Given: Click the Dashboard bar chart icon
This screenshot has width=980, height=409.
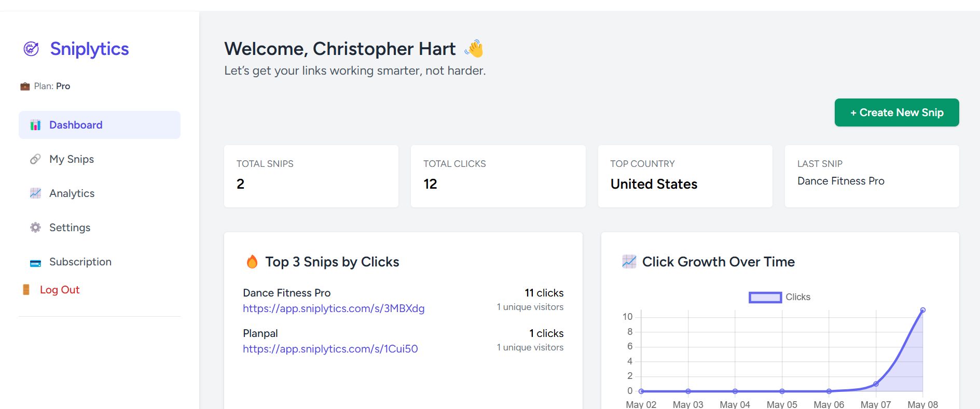Looking at the screenshot, I should (35, 125).
